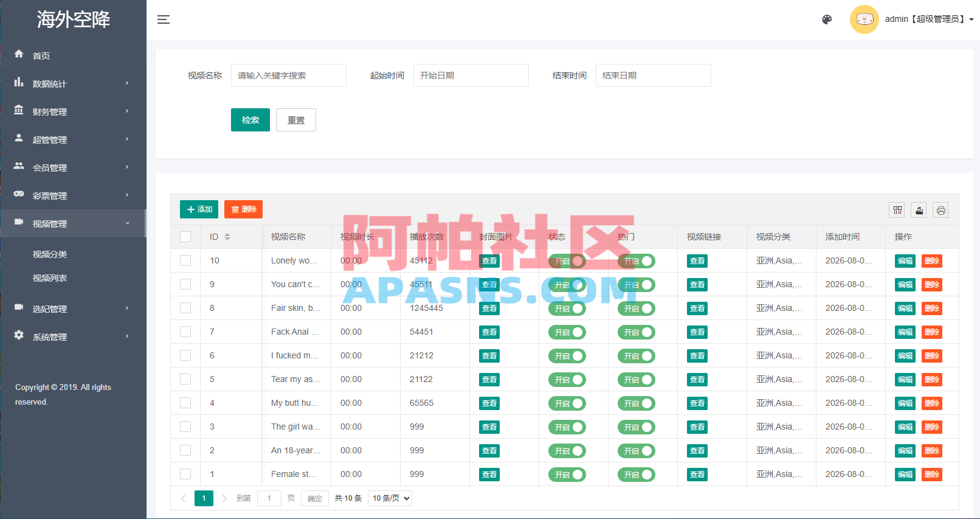Click the group icon for 会员管理

pyautogui.click(x=19, y=166)
